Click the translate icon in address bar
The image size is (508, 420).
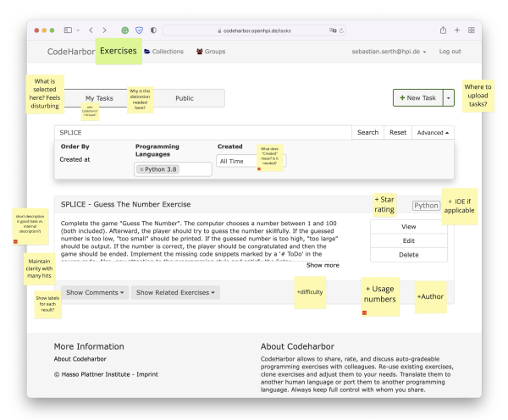333,30
